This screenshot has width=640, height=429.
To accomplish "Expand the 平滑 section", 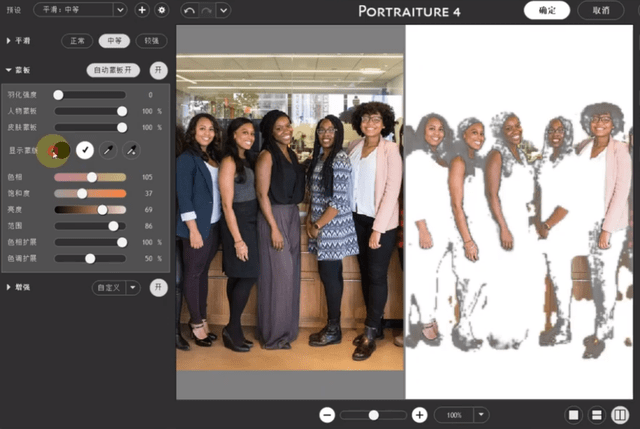I will [9, 41].
